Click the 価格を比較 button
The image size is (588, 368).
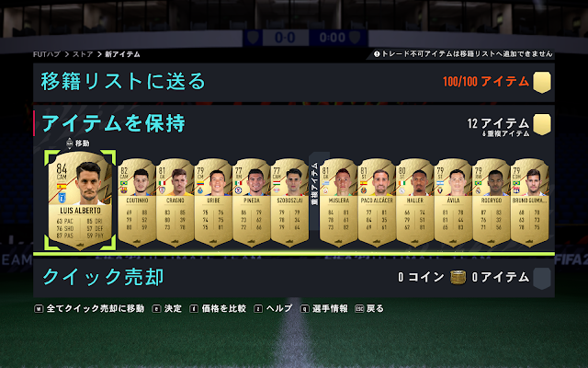pos(218,309)
